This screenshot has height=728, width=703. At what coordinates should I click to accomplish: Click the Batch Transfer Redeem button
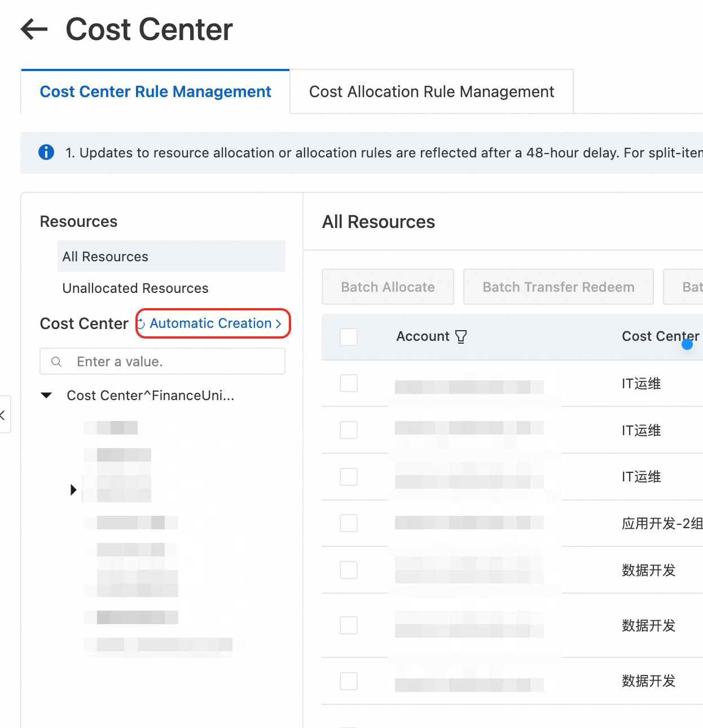[x=559, y=287]
